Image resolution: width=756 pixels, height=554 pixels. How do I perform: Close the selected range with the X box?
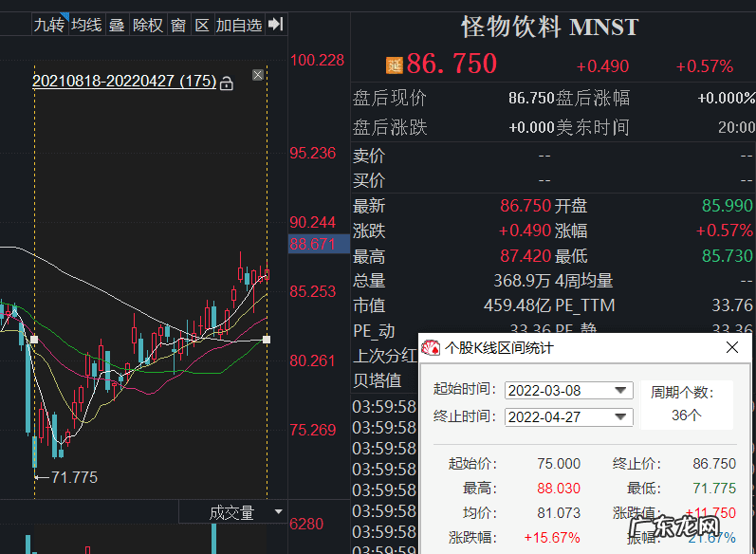[x=258, y=75]
